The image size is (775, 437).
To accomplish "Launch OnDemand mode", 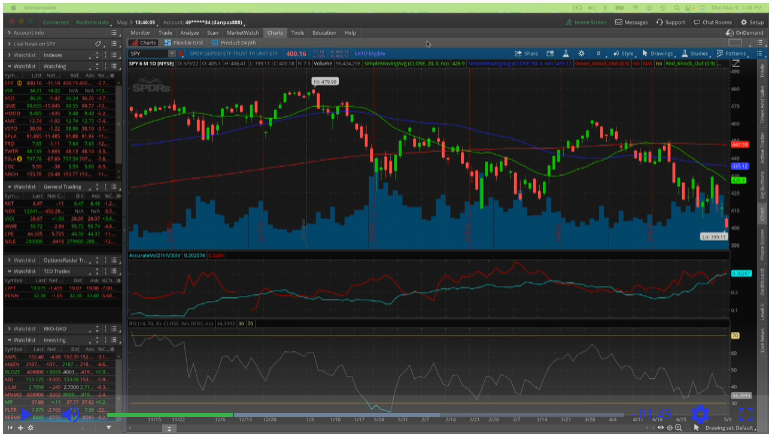I will click(x=744, y=33).
